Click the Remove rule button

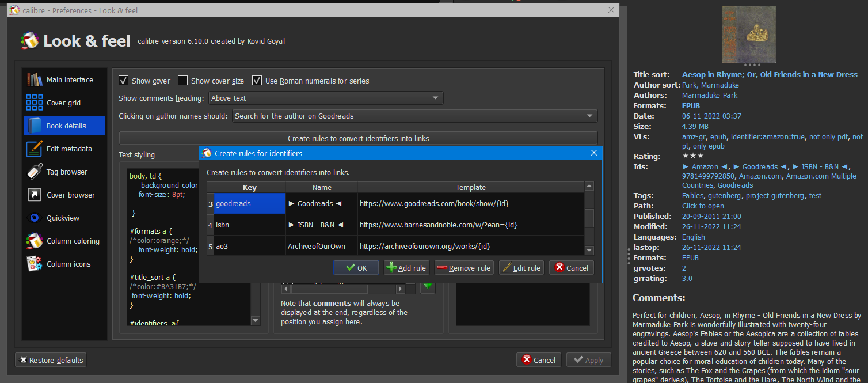point(464,268)
